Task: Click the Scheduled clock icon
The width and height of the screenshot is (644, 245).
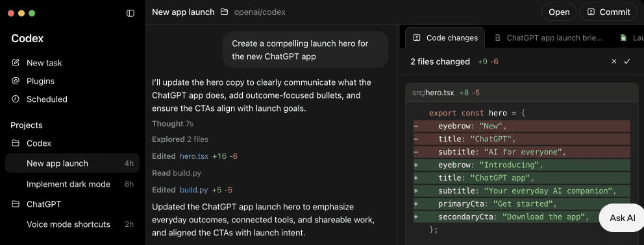Action: (16, 99)
